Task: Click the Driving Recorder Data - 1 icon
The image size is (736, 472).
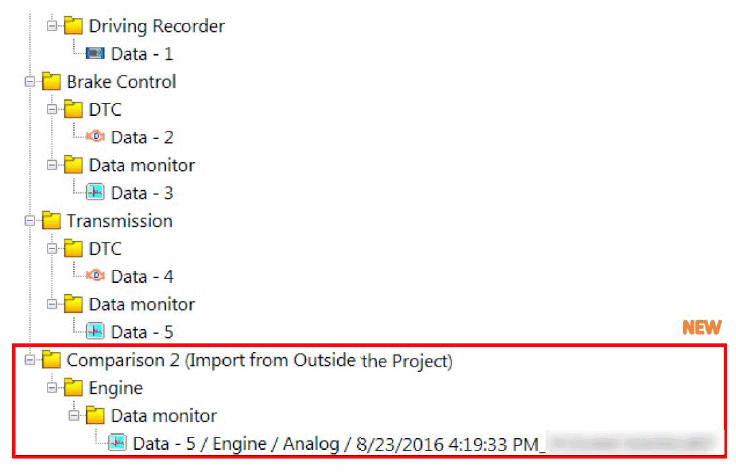Action: [96, 53]
